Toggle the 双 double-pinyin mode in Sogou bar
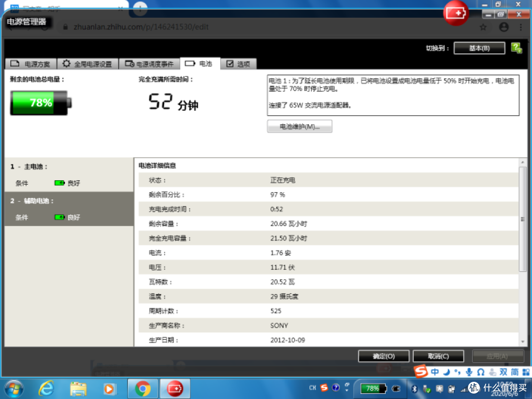This screenshot has width=532, height=399. (x=503, y=372)
